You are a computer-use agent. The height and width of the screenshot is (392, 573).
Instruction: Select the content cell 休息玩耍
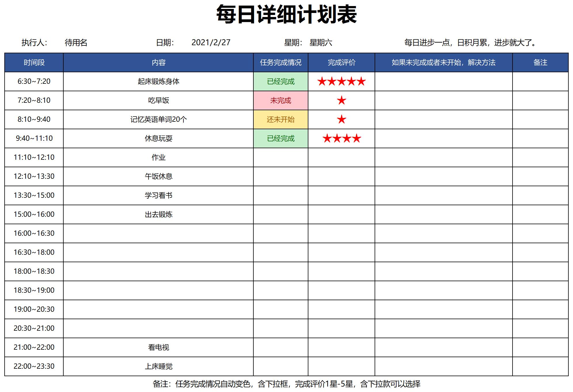coord(158,138)
